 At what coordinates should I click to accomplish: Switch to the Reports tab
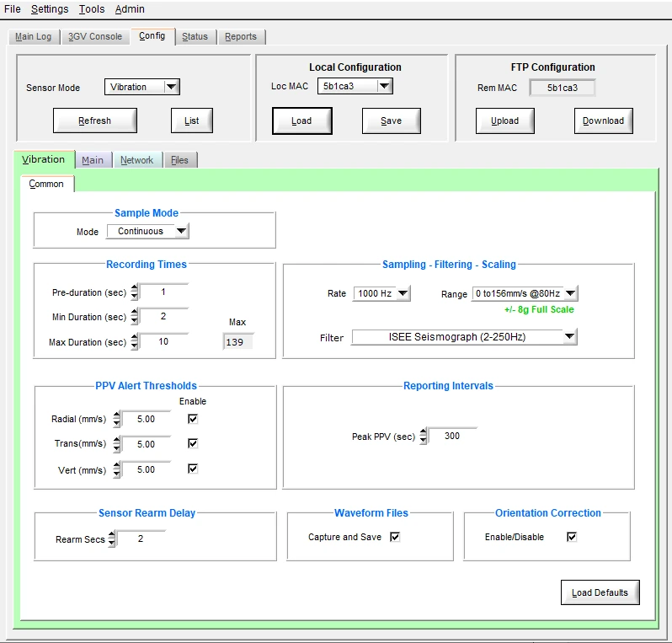coord(241,37)
